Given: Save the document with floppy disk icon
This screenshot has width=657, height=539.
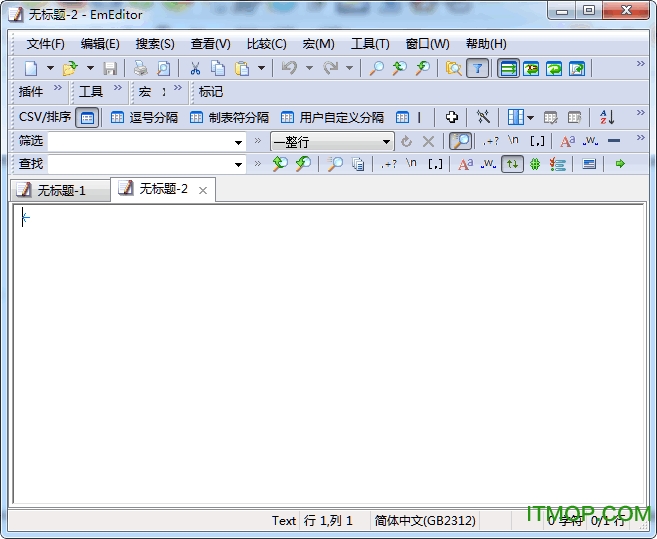Looking at the screenshot, I should (110, 68).
